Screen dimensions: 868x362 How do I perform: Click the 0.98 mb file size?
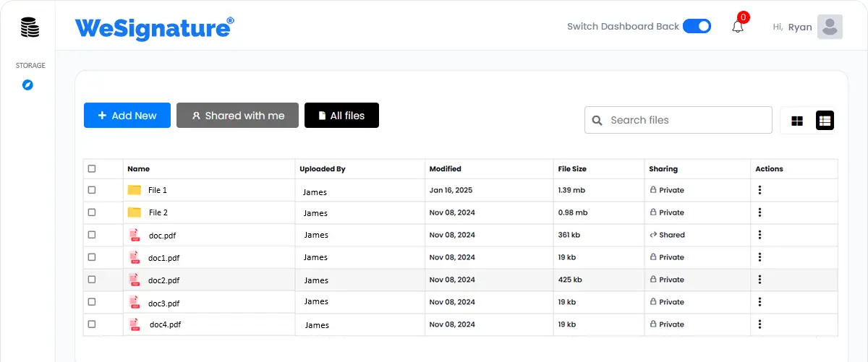point(573,212)
